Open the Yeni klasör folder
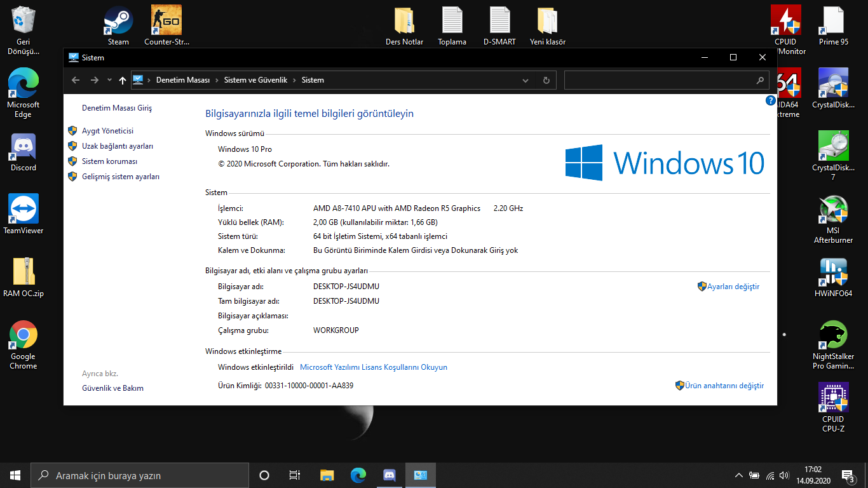This screenshot has height=488, width=868. [547, 25]
